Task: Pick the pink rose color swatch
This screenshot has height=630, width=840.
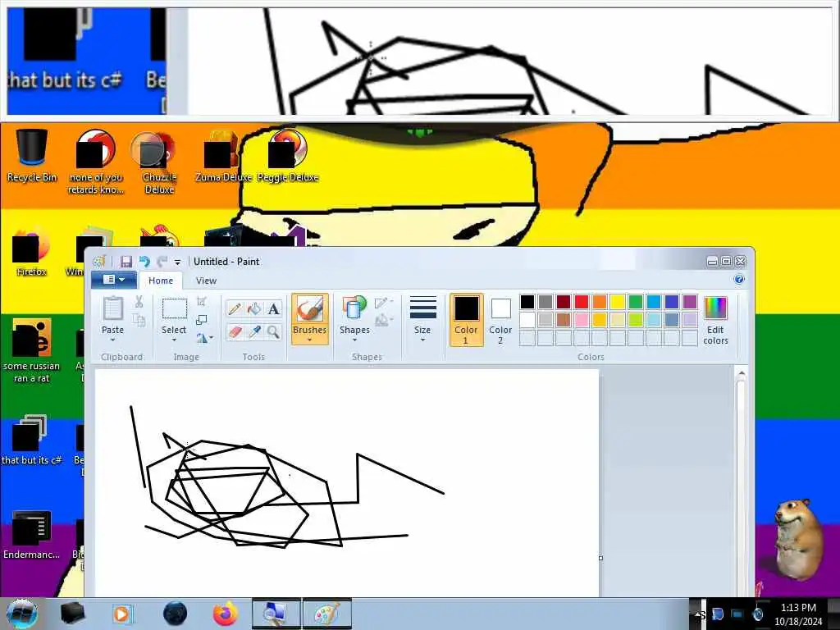Action: [582, 320]
